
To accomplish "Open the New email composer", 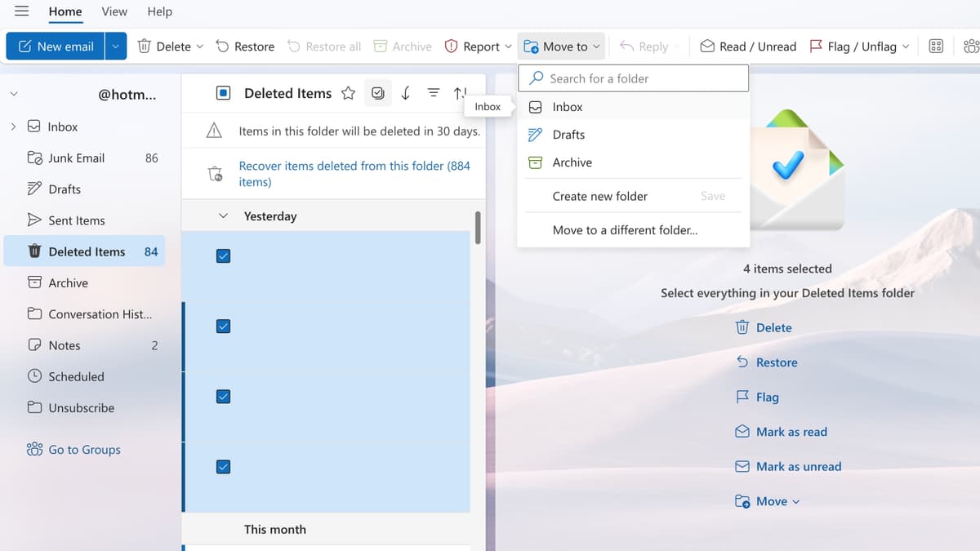I will pyautogui.click(x=55, y=47).
